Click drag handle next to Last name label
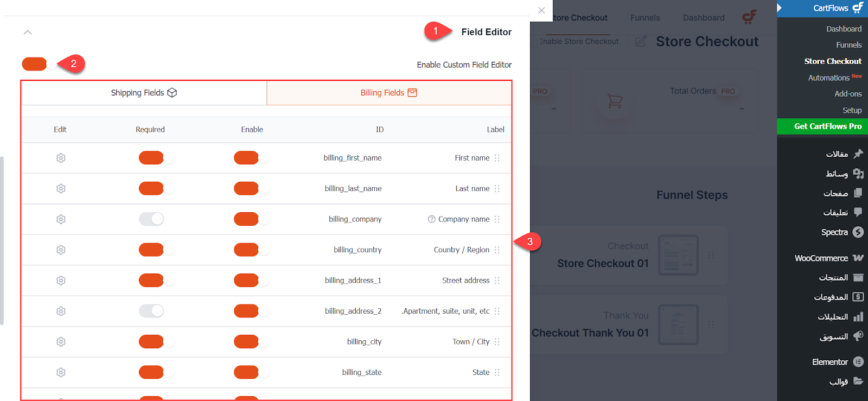 point(497,188)
